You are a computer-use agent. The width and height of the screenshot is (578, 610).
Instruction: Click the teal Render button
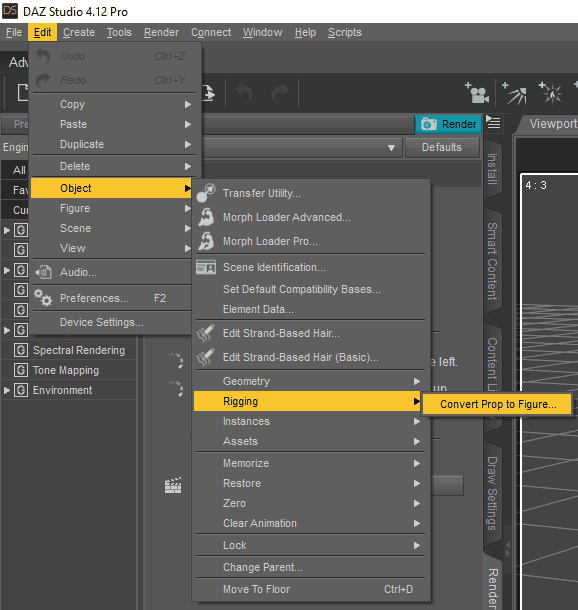[x=448, y=124]
